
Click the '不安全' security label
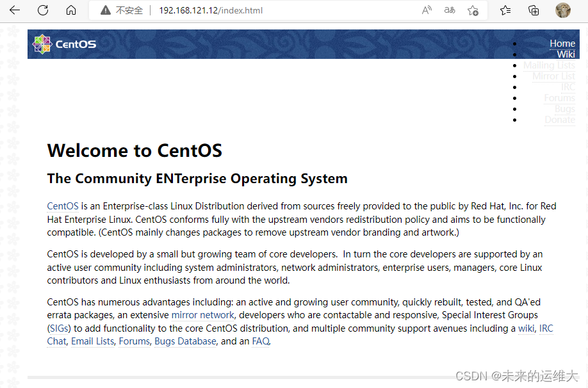tap(129, 10)
